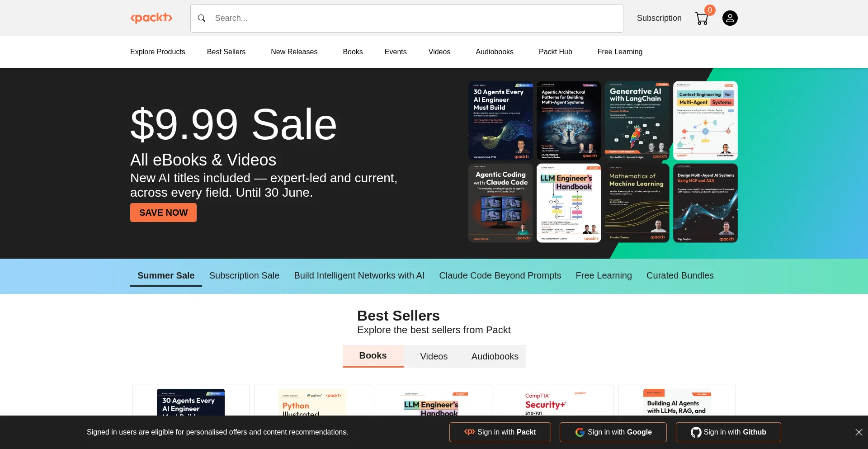Select the Books best sellers tab
868x449 pixels.
pyautogui.click(x=373, y=356)
